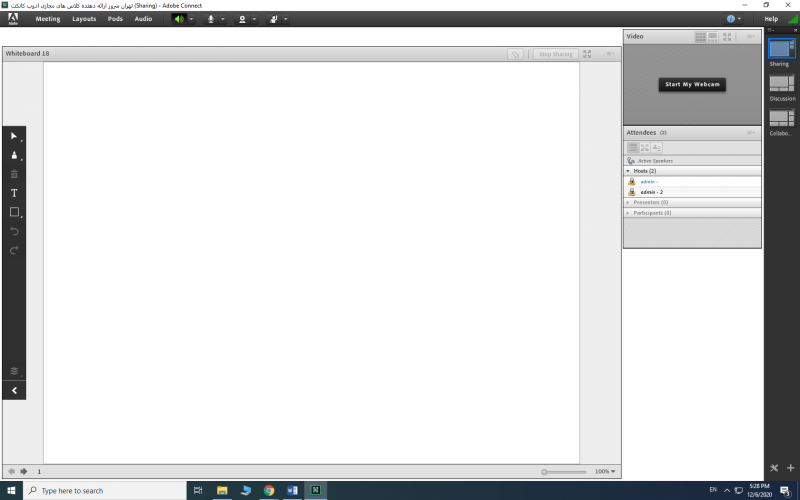Open the raise hand status dropdown arrow

click(286, 19)
